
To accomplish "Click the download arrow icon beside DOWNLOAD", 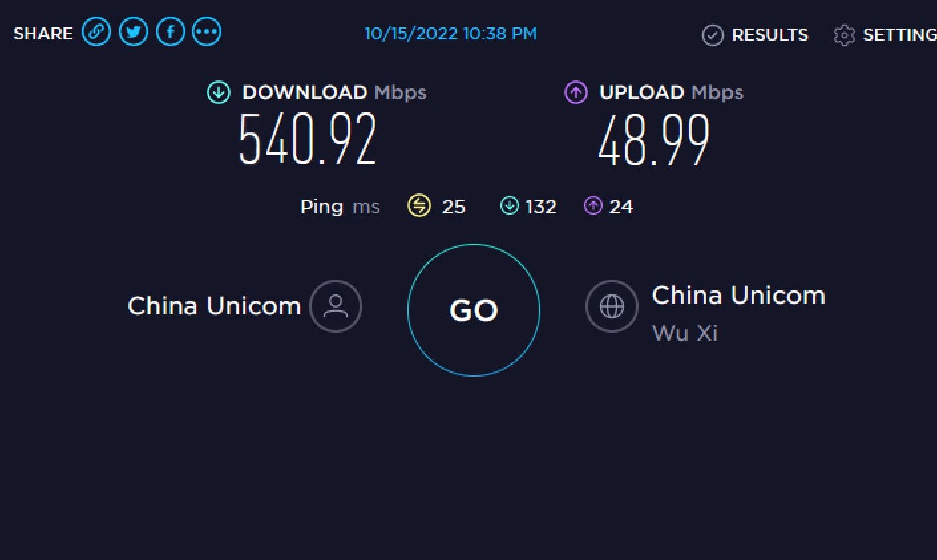I will coord(219,92).
